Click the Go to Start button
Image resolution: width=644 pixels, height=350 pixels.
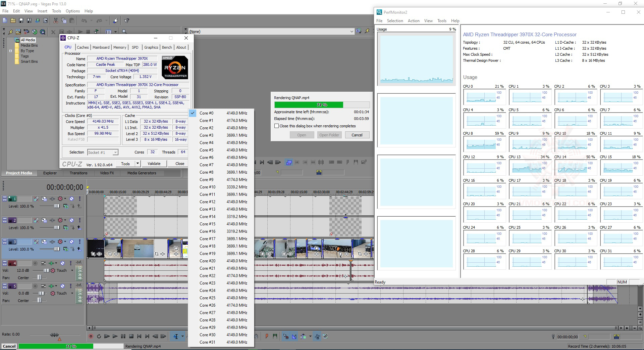coord(139,336)
